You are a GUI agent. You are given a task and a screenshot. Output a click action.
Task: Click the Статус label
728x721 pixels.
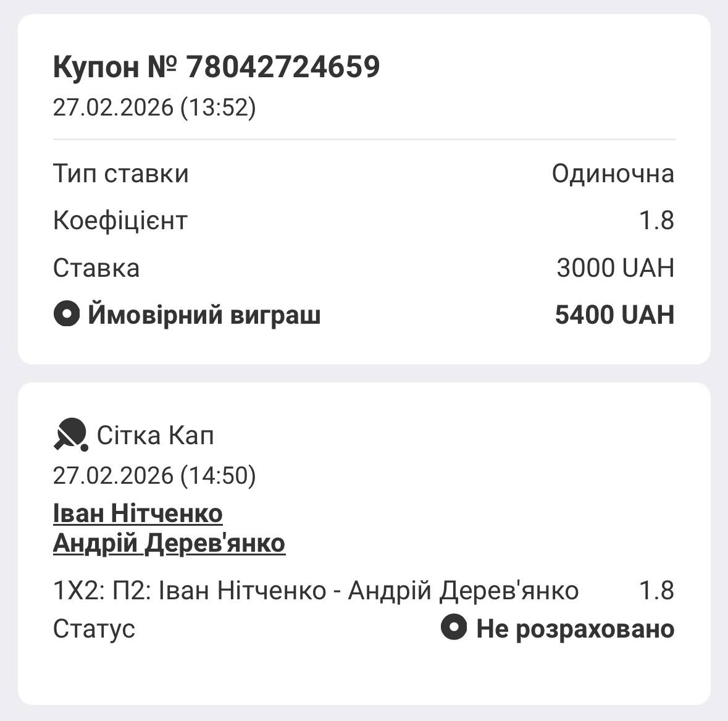(x=94, y=629)
